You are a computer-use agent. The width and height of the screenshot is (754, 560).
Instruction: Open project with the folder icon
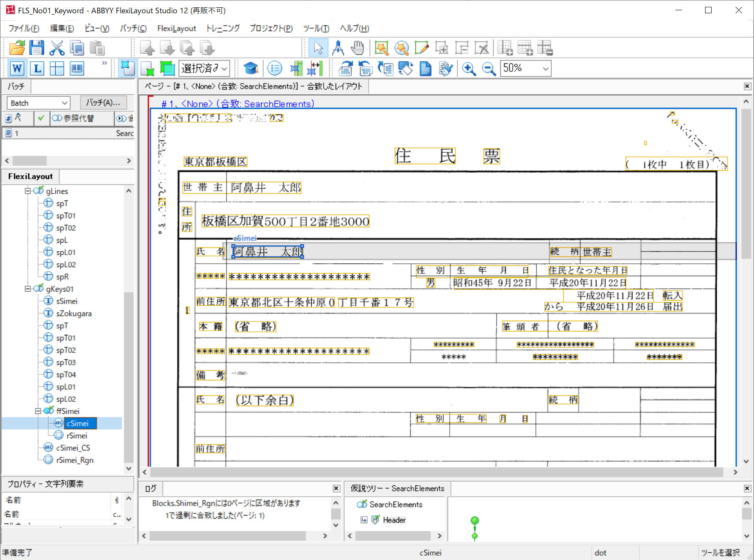pyautogui.click(x=17, y=48)
